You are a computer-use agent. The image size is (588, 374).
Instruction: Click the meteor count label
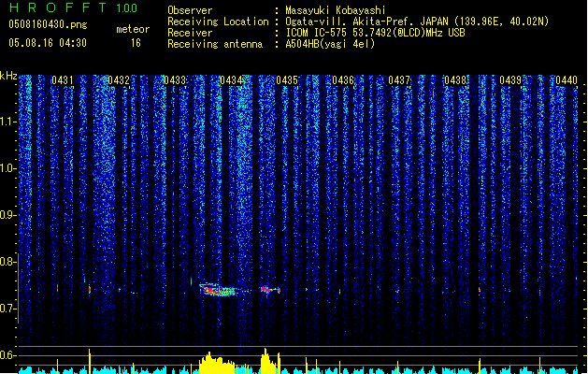pos(133,29)
